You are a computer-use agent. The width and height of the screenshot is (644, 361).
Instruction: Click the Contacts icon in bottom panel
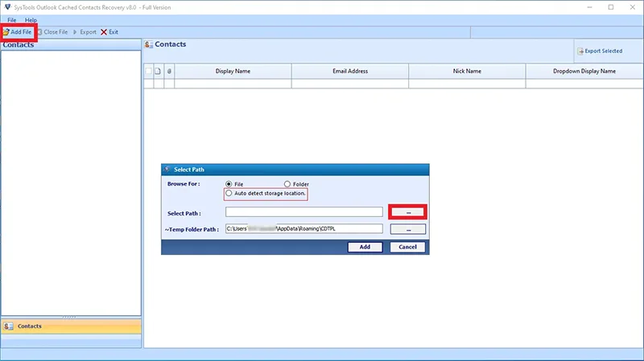[x=8, y=326]
